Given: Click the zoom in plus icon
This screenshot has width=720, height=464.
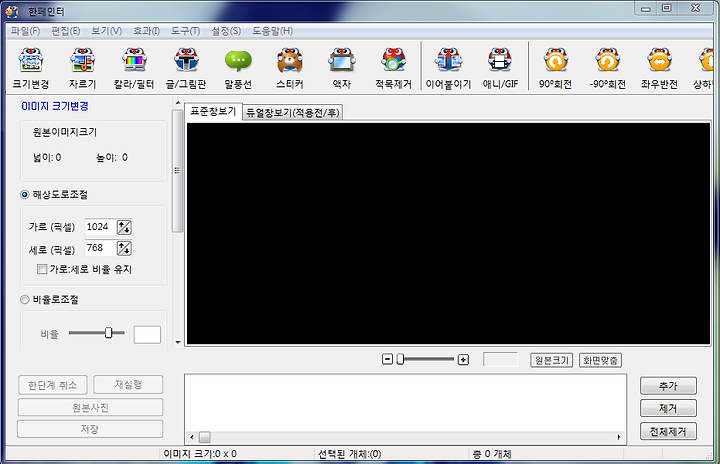Looking at the screenshot, I should 463,360.
